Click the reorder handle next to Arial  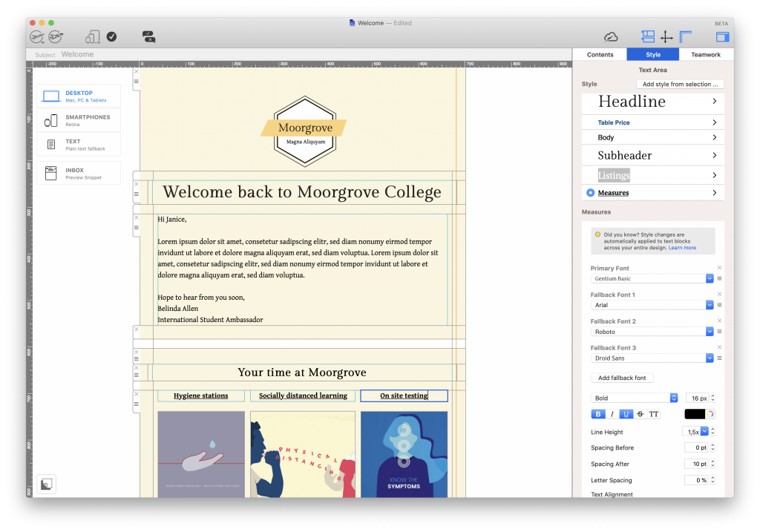tap(719, 305)
